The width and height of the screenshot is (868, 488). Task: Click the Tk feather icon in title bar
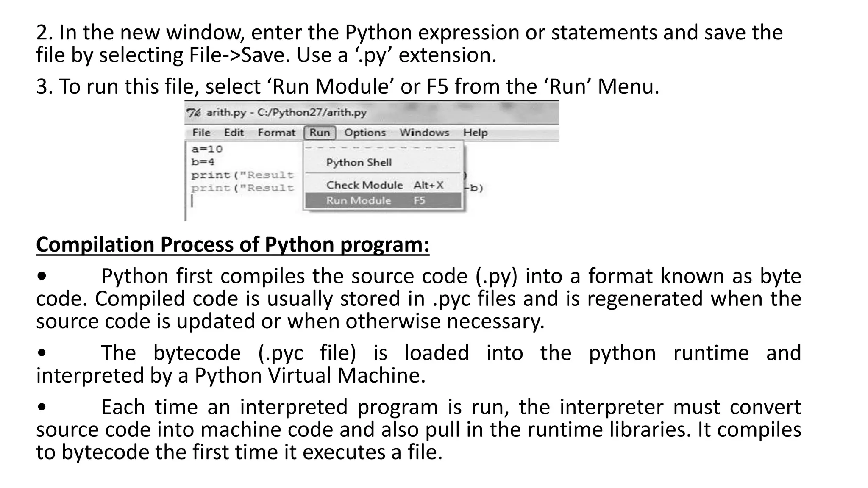[193, 113]
